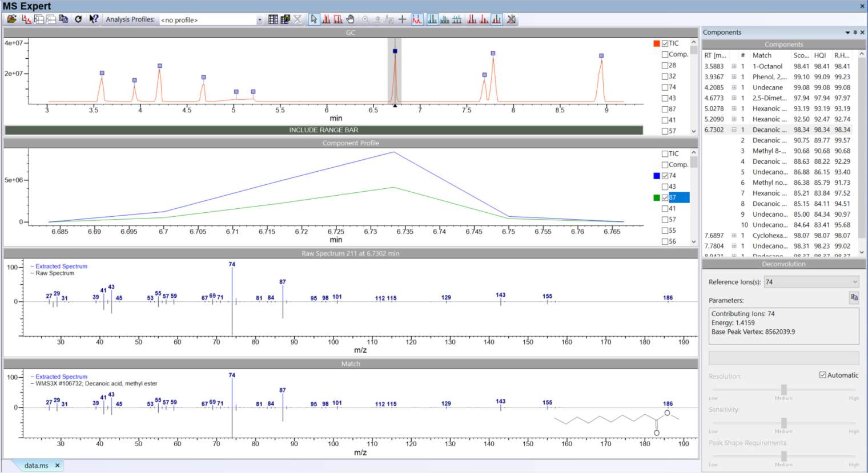
Task: Click the Refresh toolbar icon
Action: click(x=78, y=19)
